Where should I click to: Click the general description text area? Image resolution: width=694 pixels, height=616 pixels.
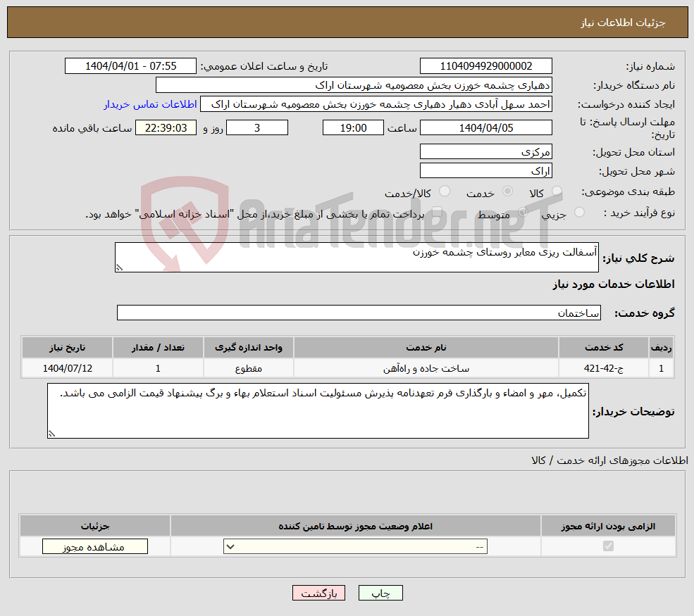[357, 257]
